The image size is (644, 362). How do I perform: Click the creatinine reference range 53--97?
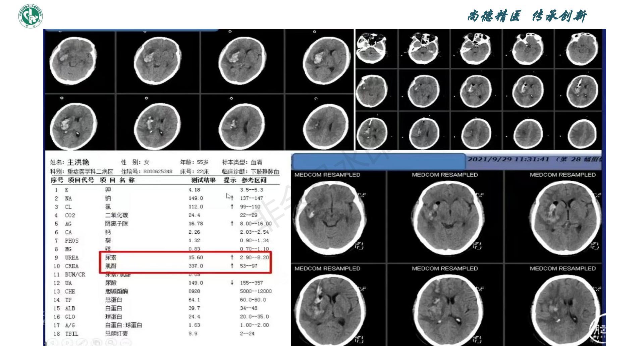tap(249, 266)
